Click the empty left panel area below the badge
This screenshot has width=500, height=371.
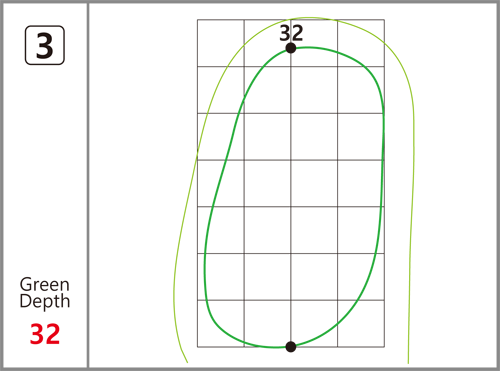[x=45, y=167]
